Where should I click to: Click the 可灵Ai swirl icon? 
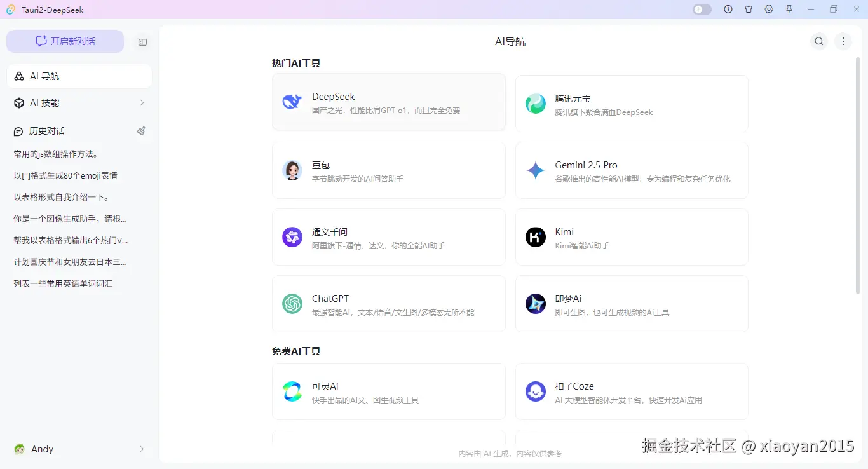(292, 391)
